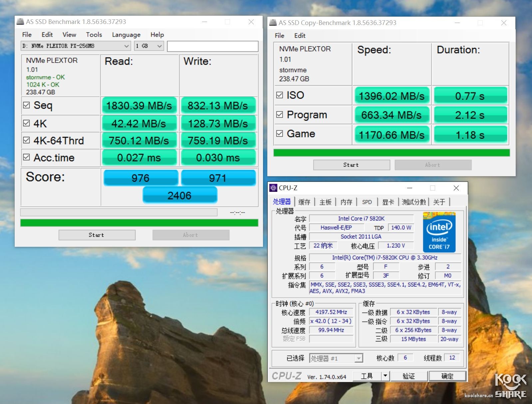Click the 验证 button in CPU-Z

(409, 376)
